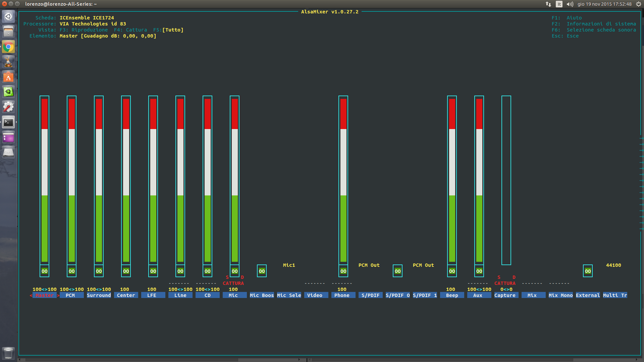This screenshot has width=644, height=362.
Task: Toggle mute box under Mic Boost
Action: click(x=262, y=271)
